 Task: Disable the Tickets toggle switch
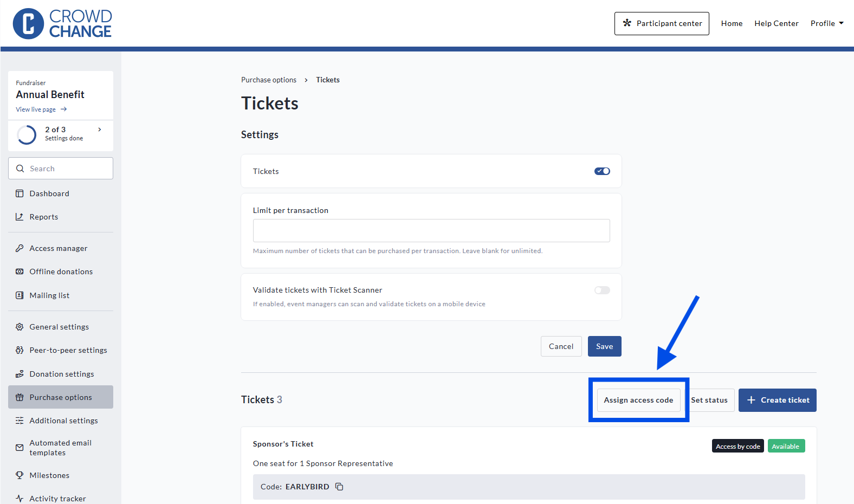[602, 171]
